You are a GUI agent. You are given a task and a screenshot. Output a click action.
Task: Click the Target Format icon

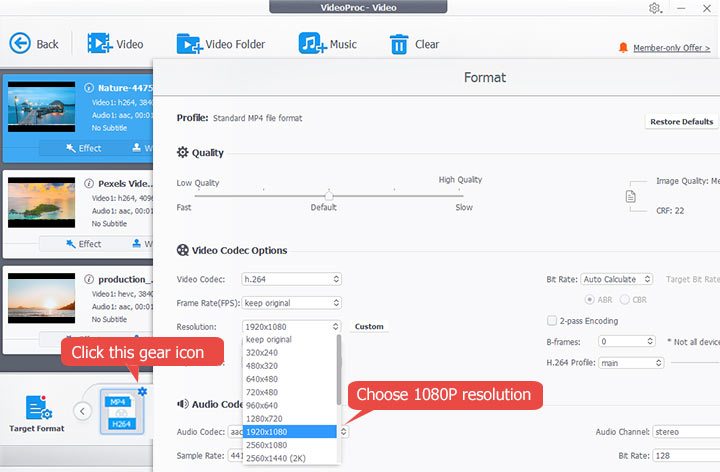(39, 408)
